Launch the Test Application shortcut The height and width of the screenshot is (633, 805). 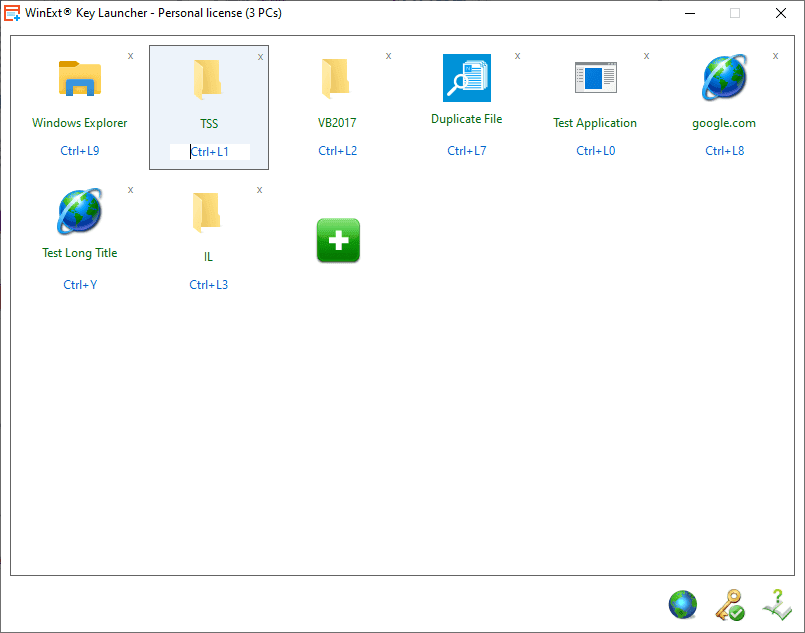(x=595, y=77)
